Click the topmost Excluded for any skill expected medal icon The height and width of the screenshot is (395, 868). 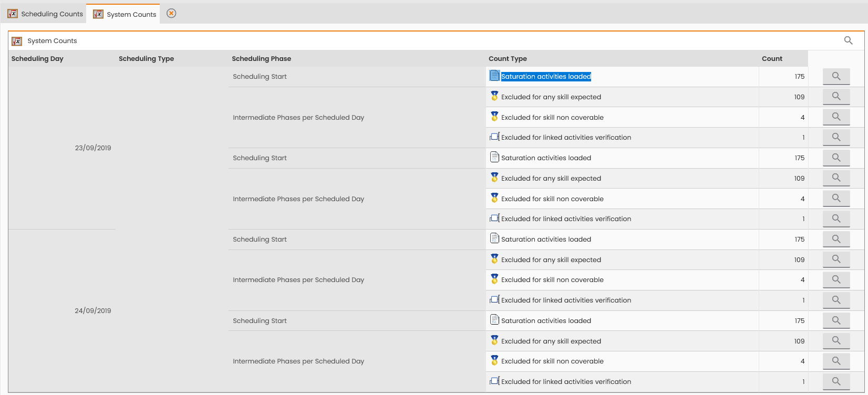(x=494, y=96)
